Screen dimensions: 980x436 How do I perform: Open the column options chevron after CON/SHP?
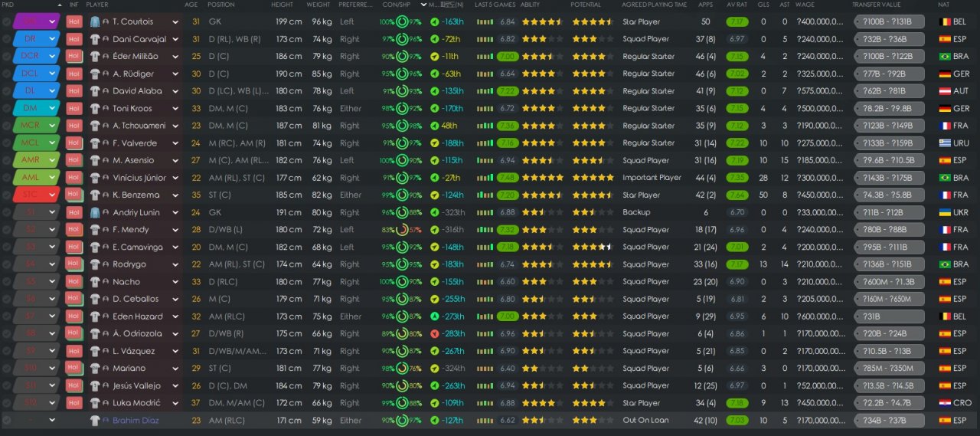coord(423,5)
